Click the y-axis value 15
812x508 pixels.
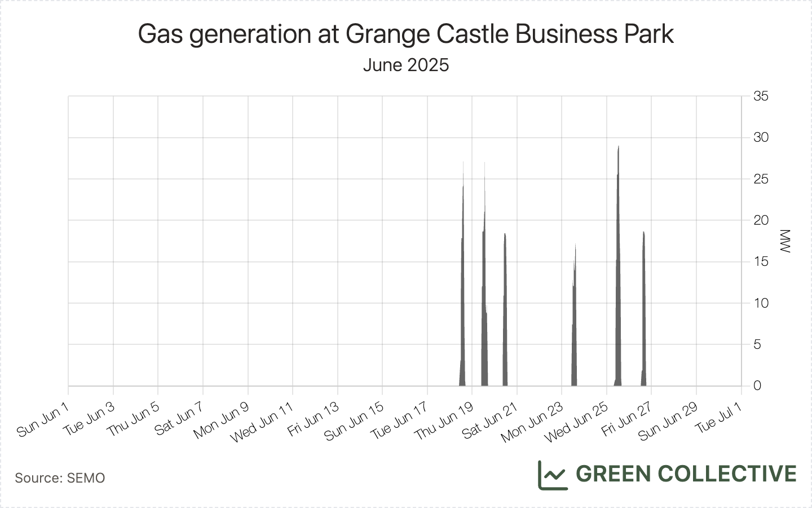(761, 262)
